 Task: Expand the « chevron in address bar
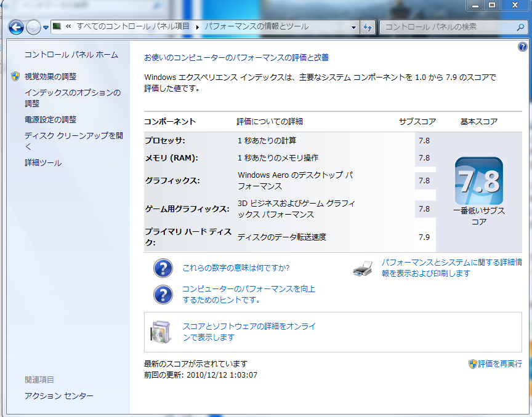(x=68, y=26)
